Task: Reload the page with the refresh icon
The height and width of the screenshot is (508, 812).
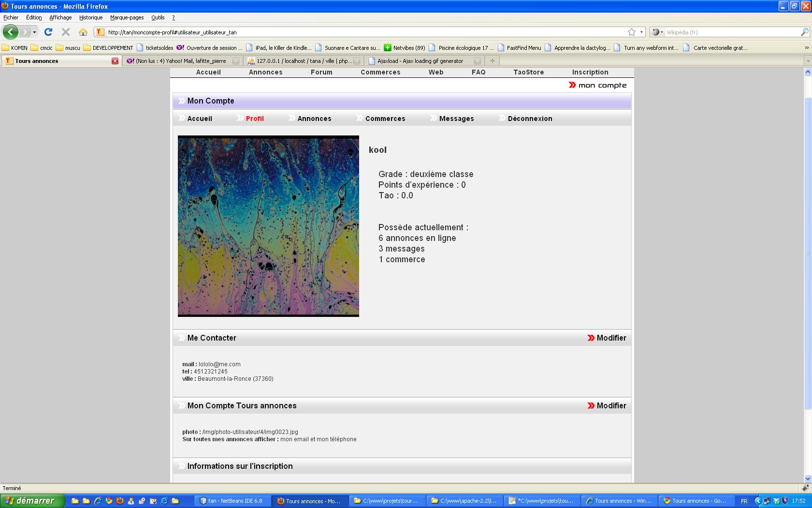Action: point(48,32)
